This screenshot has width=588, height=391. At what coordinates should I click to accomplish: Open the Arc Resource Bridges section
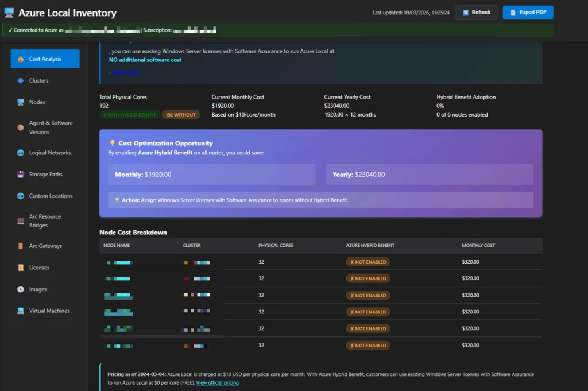coord(45,221)
